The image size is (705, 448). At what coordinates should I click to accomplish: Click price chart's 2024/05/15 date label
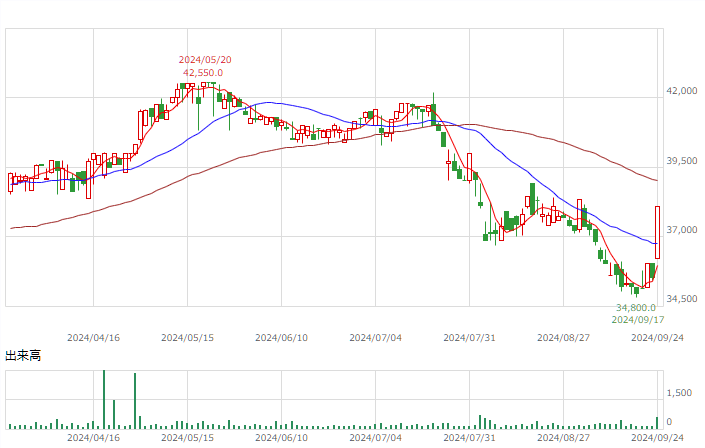(x=187, y=338)
